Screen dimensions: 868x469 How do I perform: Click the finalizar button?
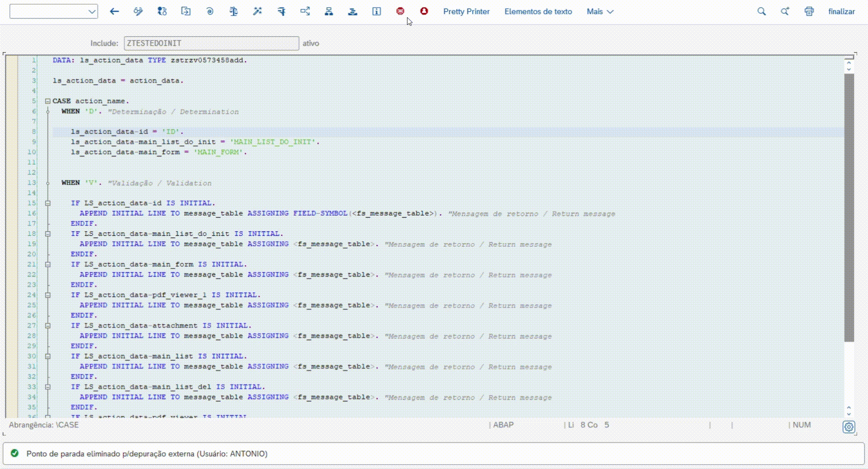point(841,11)
